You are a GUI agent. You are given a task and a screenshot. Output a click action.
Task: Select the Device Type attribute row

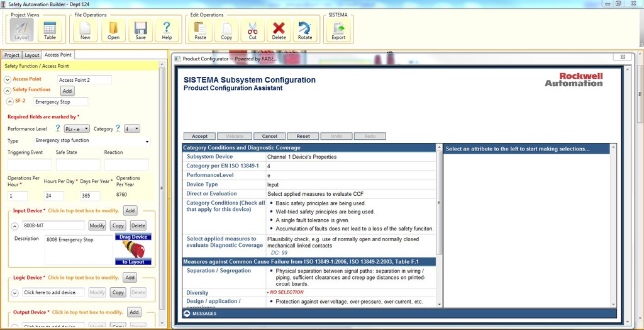click(x=309, y=185)
